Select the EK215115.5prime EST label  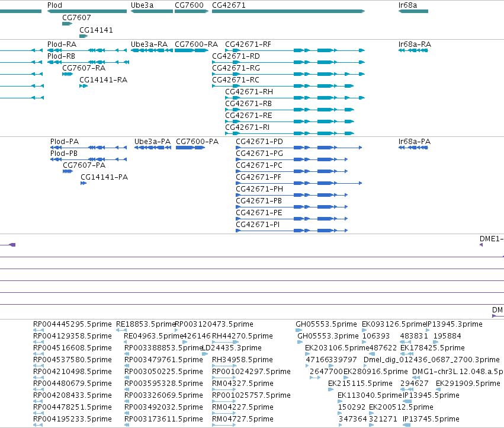(x=360, y=384)
